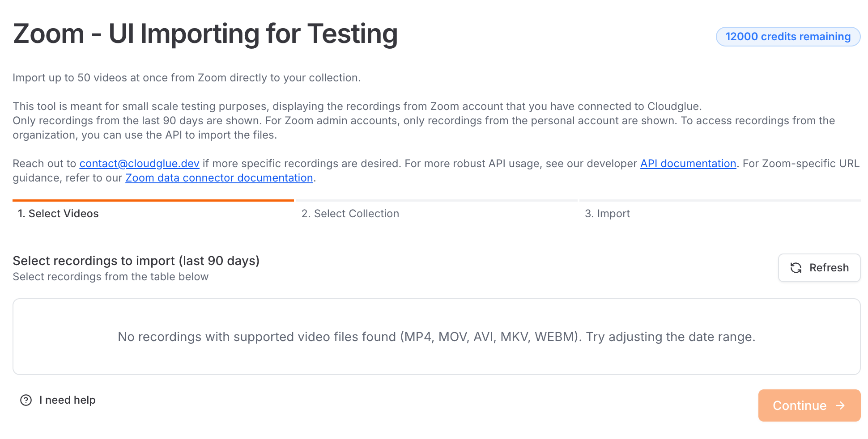This screenshot has height=439, width=868.
Task: Click the "No recordings" empty table message
Action: point(436,337)
